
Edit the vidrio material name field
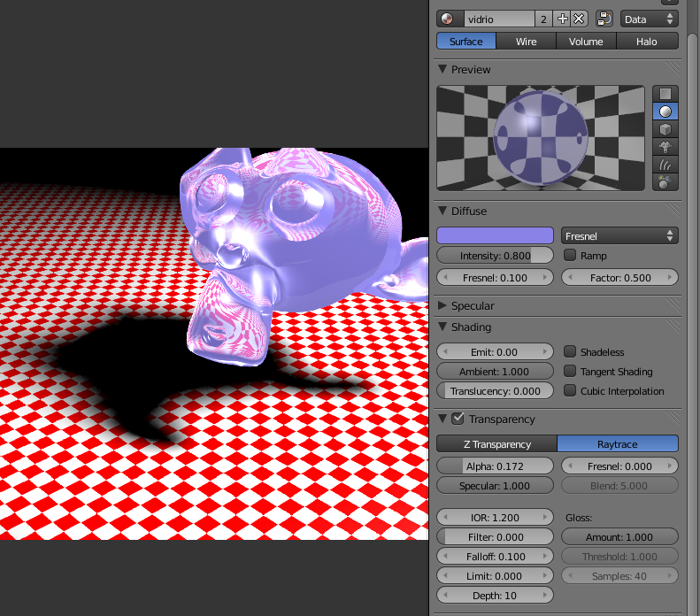point(499,19)
